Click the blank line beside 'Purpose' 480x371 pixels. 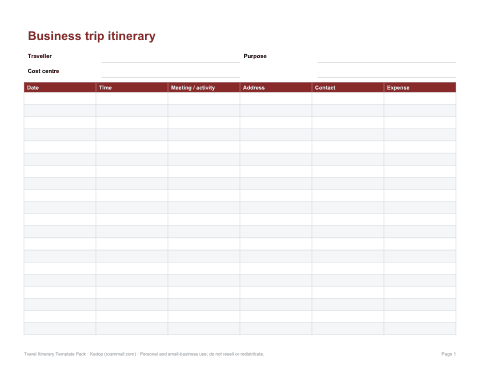tap(387, 57)
